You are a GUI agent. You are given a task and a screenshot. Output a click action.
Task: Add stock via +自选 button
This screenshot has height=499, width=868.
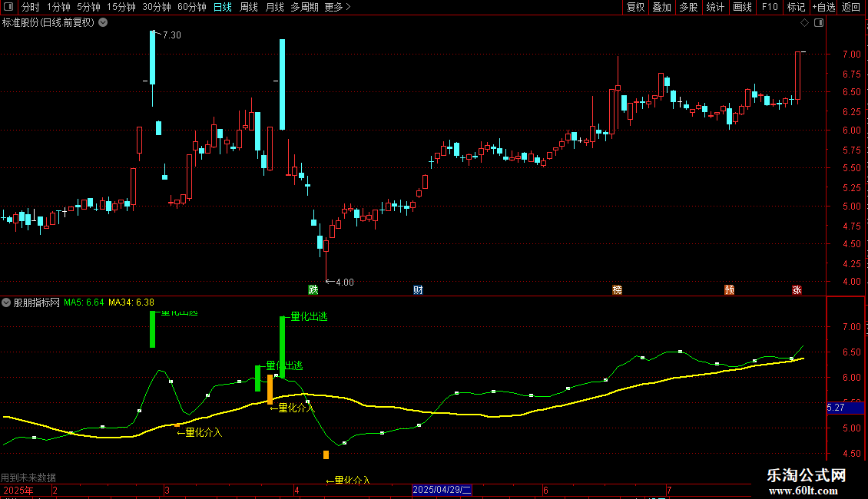pos(823,7)
